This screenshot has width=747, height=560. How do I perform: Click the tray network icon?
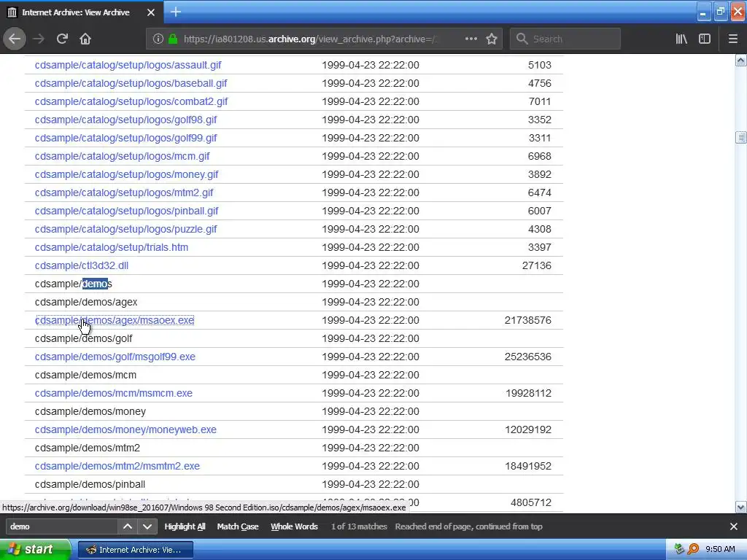[679, 550]
